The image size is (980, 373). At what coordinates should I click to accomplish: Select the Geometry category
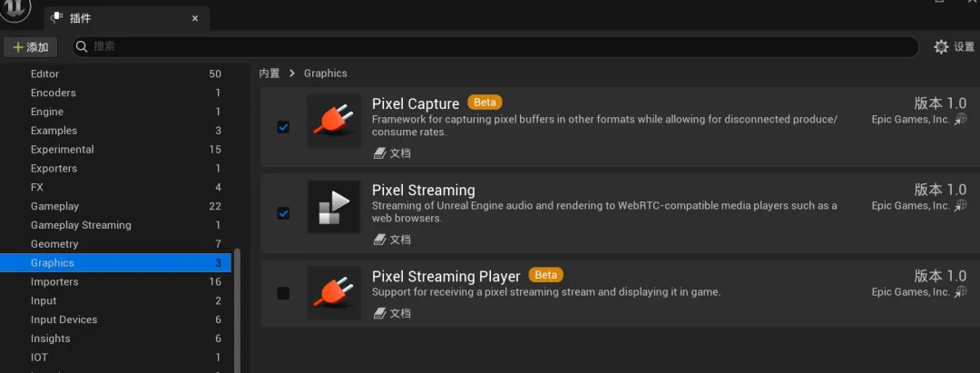click(x=115, y=243)
